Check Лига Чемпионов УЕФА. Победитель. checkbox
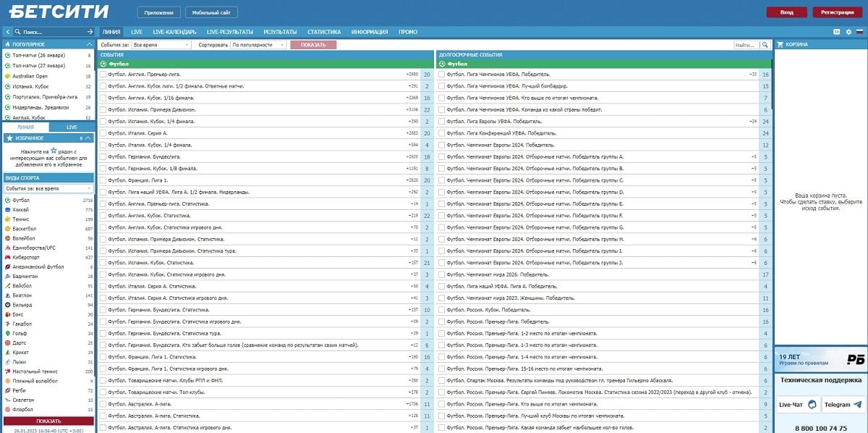Screen dimensions: 868x433 tap(441, 74)
